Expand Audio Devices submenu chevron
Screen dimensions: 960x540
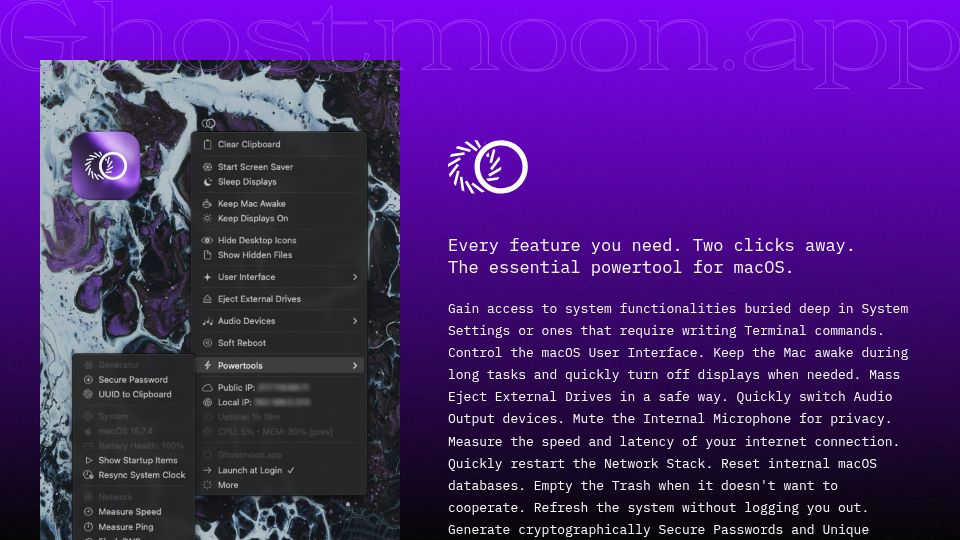coord(355,321)
